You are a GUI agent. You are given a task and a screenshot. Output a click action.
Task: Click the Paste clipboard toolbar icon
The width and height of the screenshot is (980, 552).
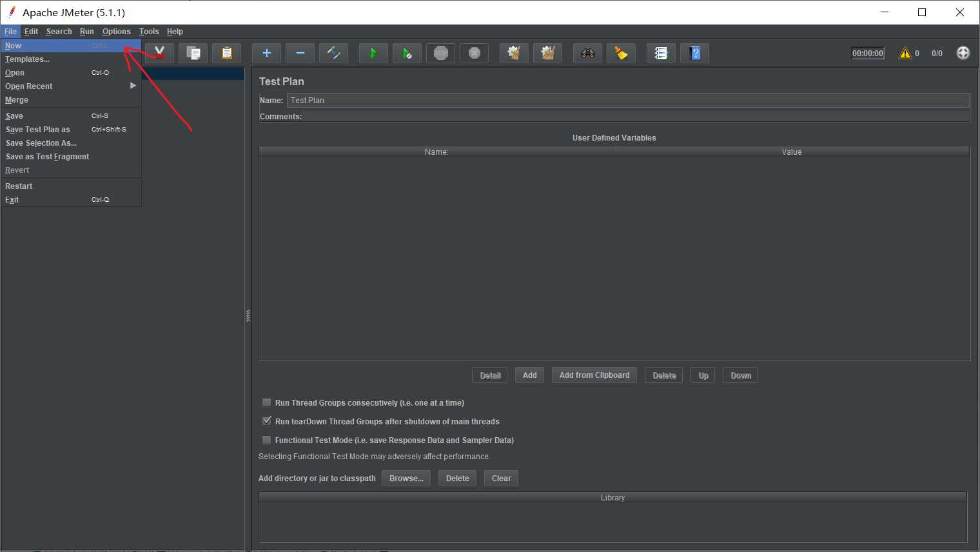(226, 53)
